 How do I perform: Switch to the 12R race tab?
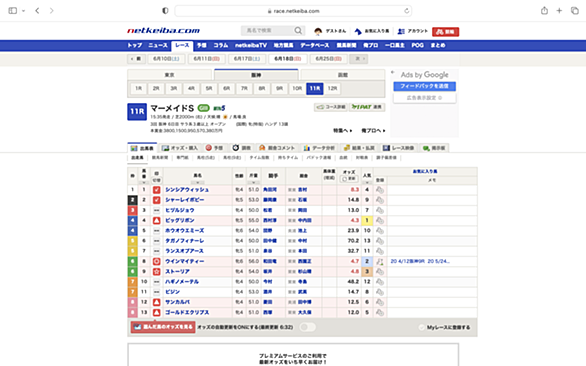coord(332,88)
